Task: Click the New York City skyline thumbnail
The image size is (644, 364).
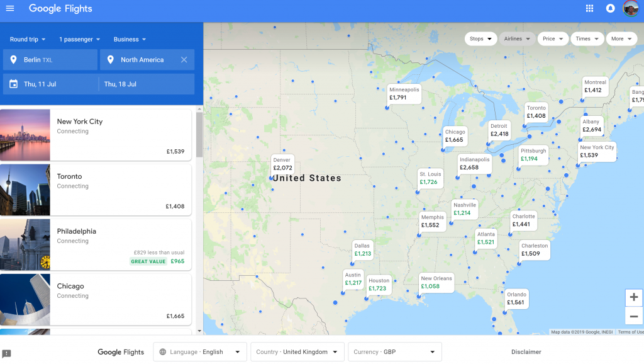Action: coord(25,135)
